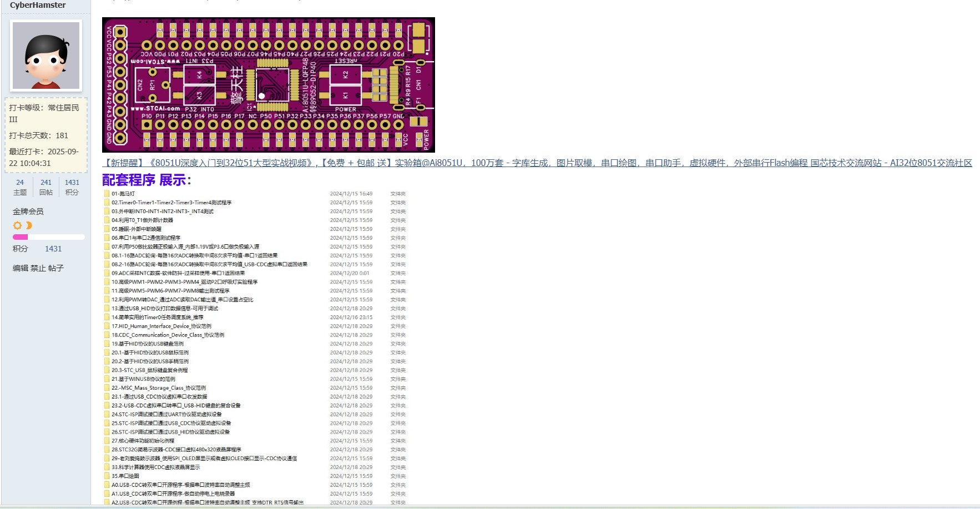
Task: Click folder icon for 10.高级PWM1-PWM2 row
Action: pyautogui.click(x=107, y=282)
